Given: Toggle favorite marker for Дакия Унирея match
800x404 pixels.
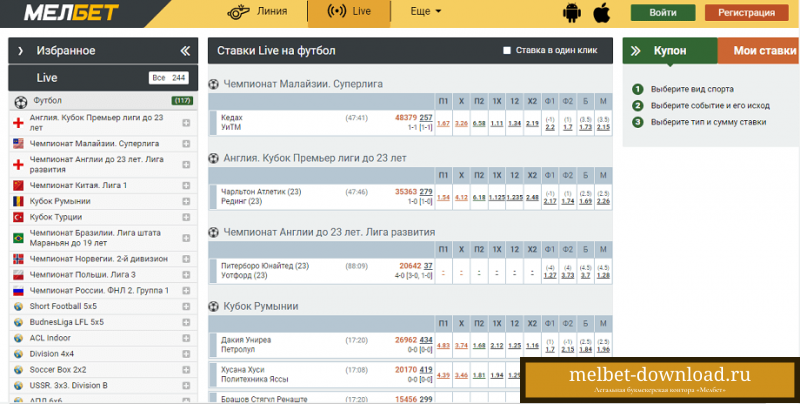Looking at the screenshot, I should click(x=213, y=345).
